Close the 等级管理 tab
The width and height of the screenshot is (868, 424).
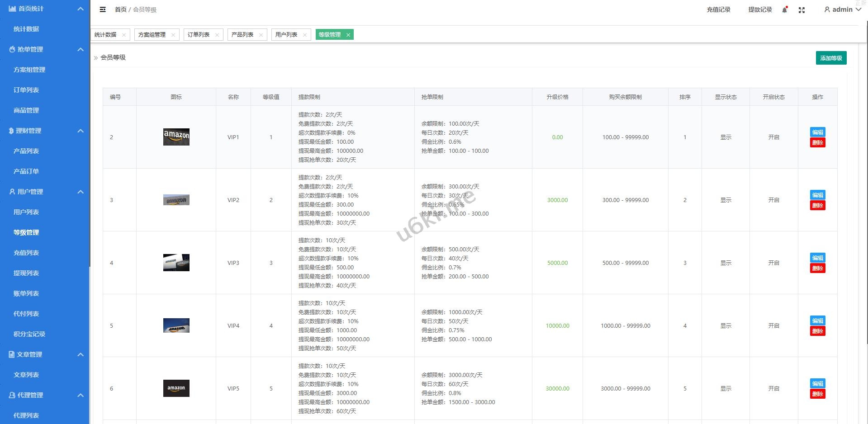(348, 35)
